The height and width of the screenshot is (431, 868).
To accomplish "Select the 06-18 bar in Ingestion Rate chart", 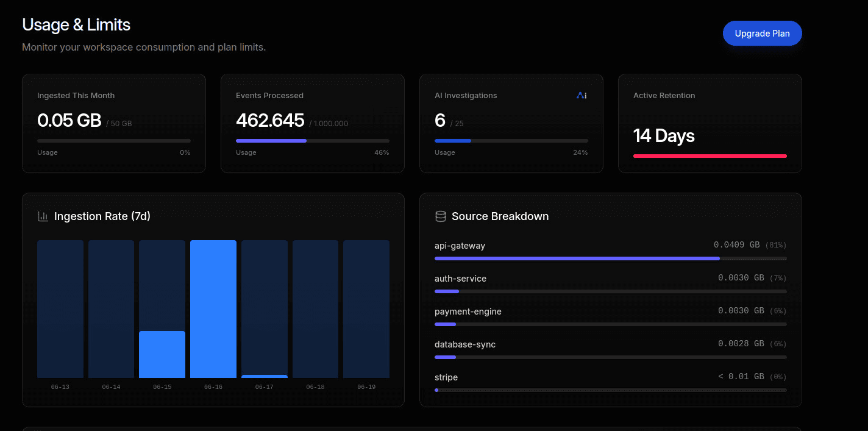I will point(315,309).
